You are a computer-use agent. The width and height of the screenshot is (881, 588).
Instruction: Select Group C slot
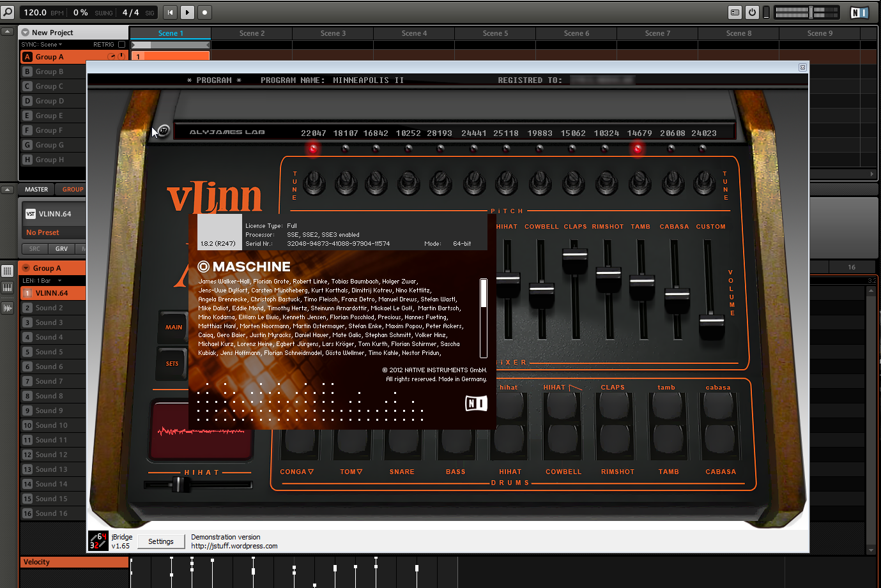[54, 86]
